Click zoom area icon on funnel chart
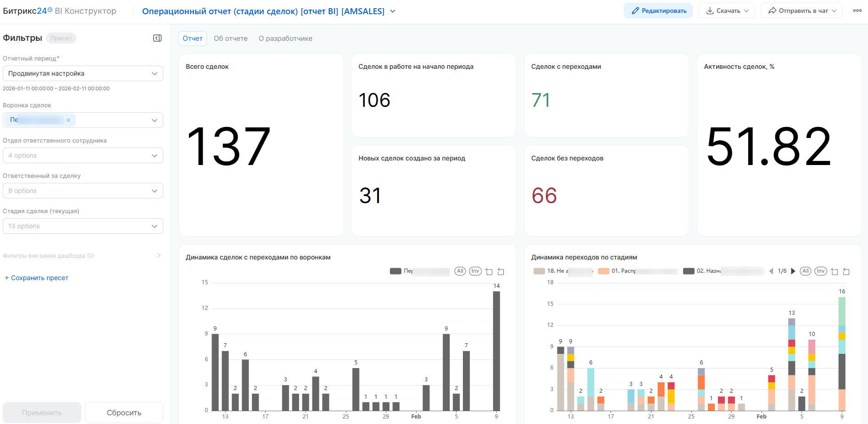Image resolution: width=868 pixels, height=424 pixels. 489,271
